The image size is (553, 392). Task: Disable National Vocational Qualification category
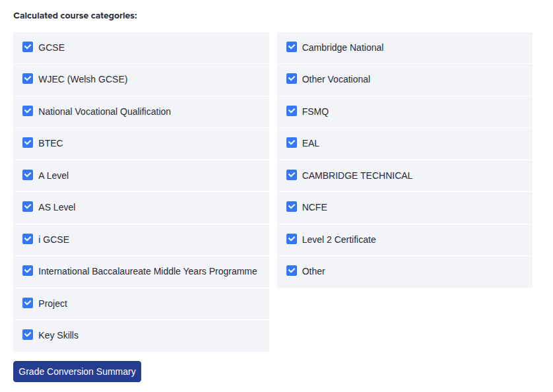[x=28, y=111]
